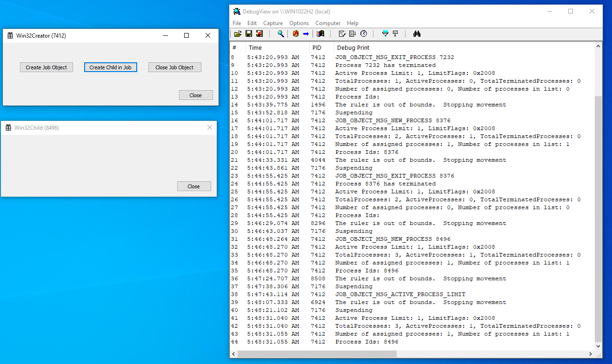Toggle the Capture Kernel icon
This screenshot has width=612, height=364.
point(296,33)
